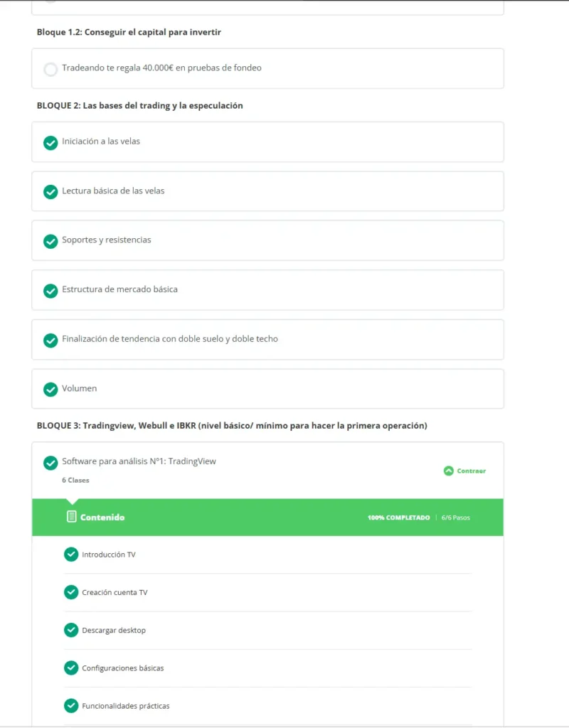
Task: Click green checkmark next to Iniciación a las velas
Action: [x=50, y=142]
